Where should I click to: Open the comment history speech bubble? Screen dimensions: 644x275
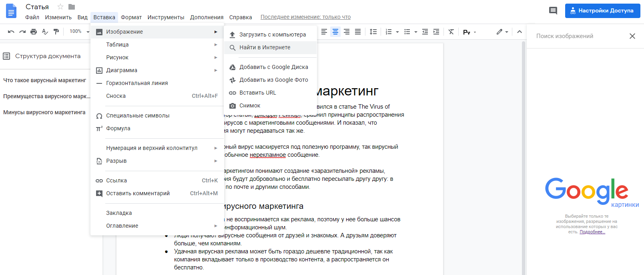pos(553,11)
